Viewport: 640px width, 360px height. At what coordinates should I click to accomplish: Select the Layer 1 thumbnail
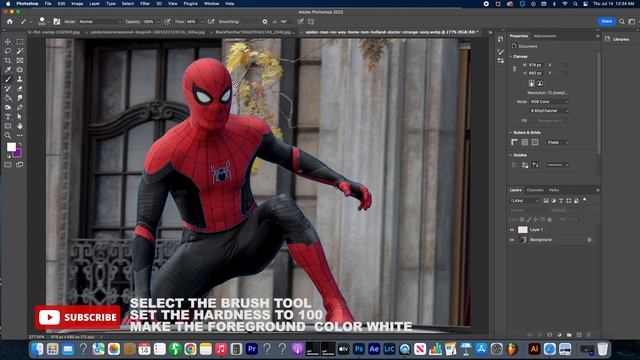tap(522, 230)
